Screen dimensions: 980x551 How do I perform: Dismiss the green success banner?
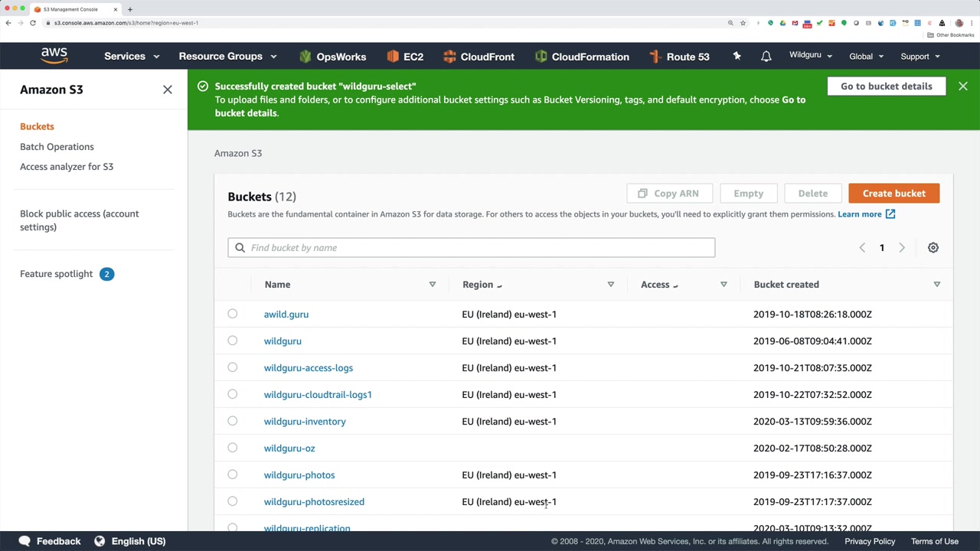(962, 86)
